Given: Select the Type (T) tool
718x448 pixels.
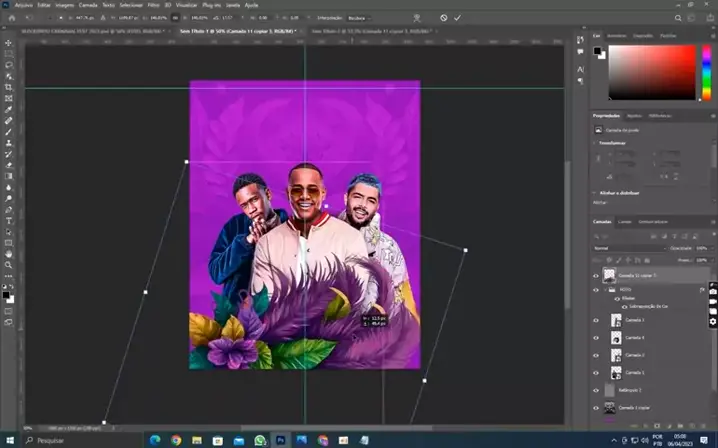Looking at the screenshot, I should (9, 219).
